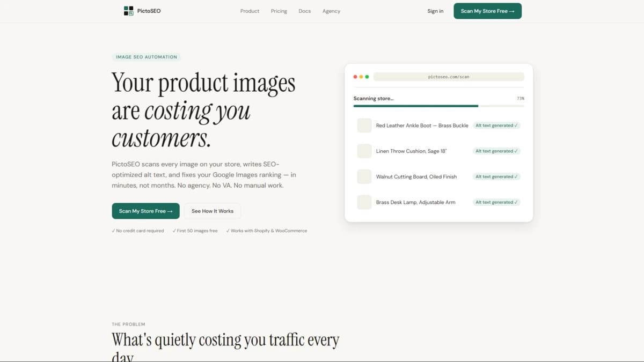Click Walnut Cutting Board, Oiled Finish text
644x362 pixels.
416,176
